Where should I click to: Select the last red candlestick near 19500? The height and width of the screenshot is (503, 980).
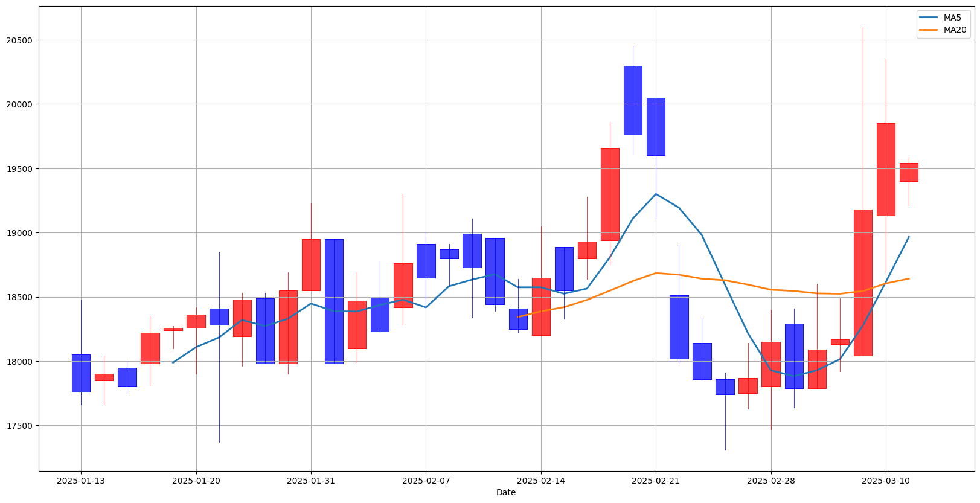pos(909,172)
